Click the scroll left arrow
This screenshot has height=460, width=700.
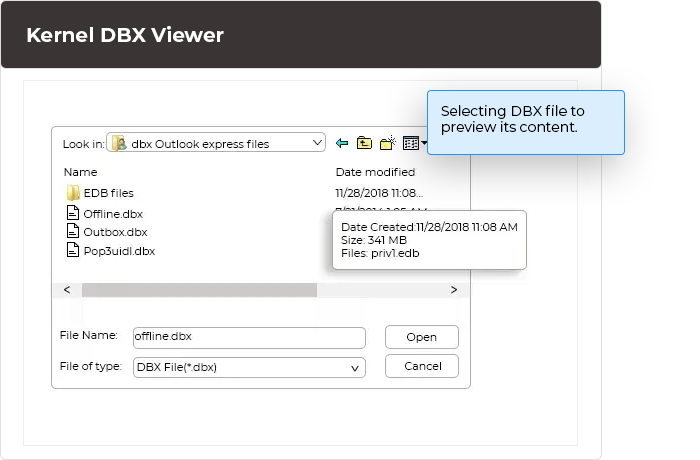point(67,290)
